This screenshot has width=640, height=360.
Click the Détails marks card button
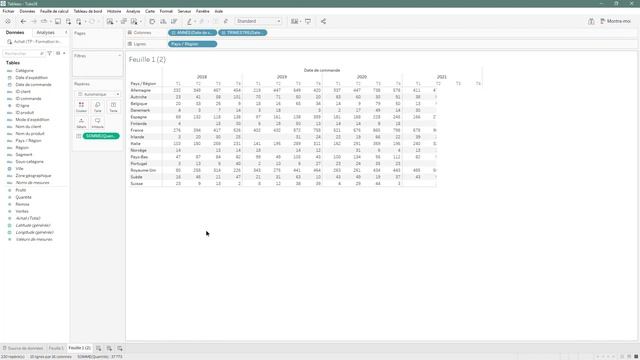81,123
